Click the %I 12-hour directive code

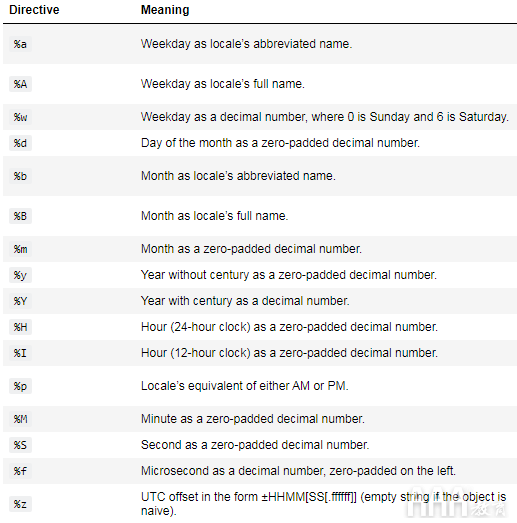[20, 353]
